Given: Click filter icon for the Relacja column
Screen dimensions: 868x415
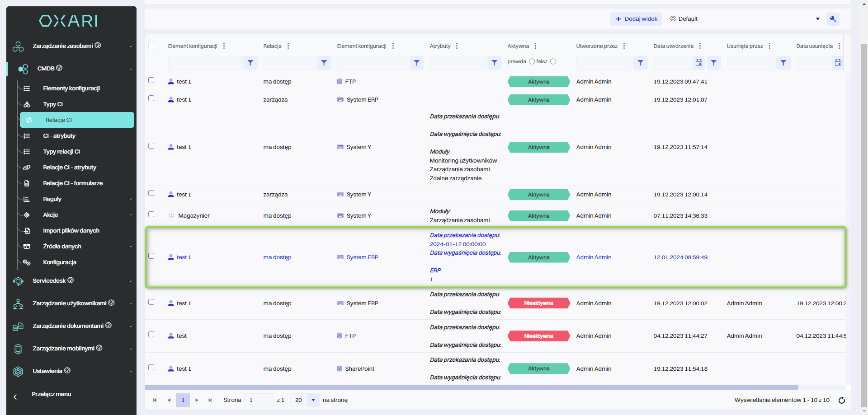Looking at the screenshot, I should pos(324,63).
